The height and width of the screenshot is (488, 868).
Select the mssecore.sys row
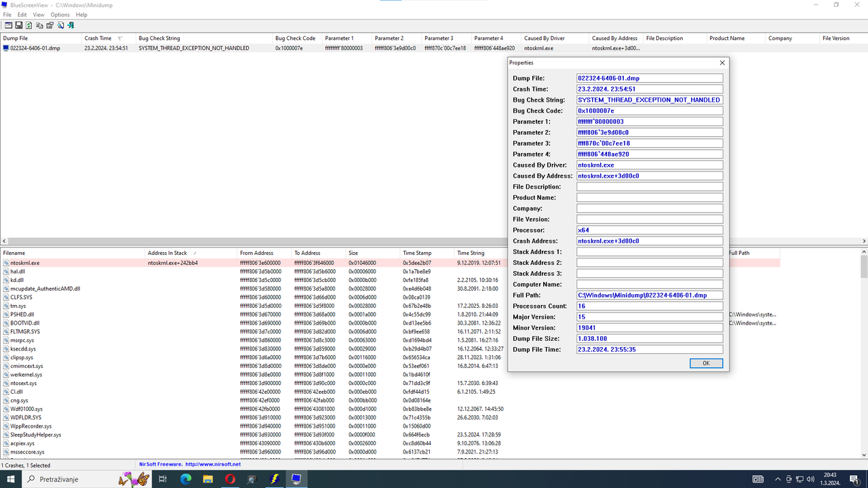(390, 451)
